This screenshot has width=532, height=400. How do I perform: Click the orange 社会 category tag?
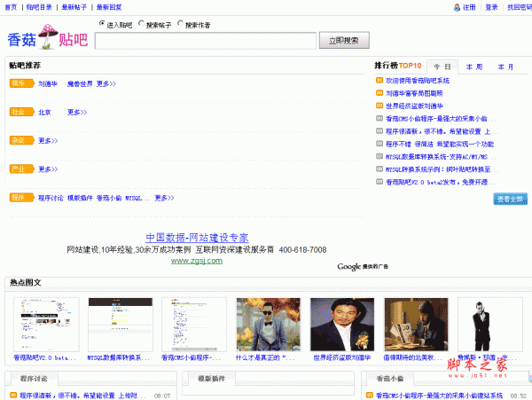[21, 112]
